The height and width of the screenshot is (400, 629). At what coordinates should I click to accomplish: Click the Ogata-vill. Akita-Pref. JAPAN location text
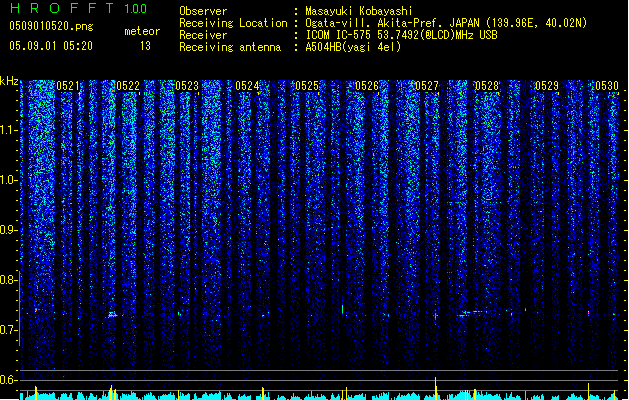coord(446,23)
